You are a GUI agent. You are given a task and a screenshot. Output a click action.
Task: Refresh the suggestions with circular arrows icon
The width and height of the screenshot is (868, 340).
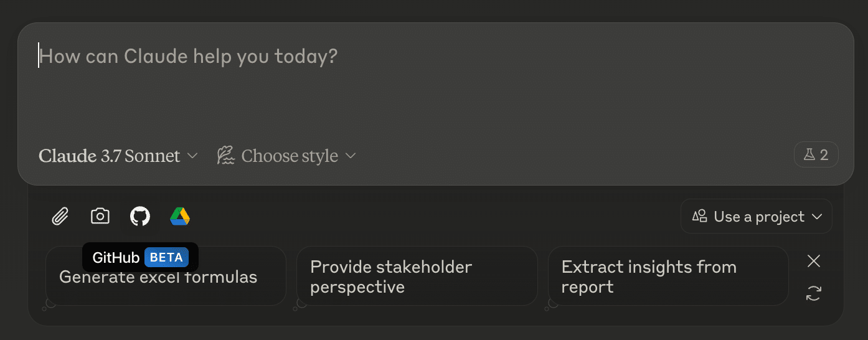coord(813,294)
